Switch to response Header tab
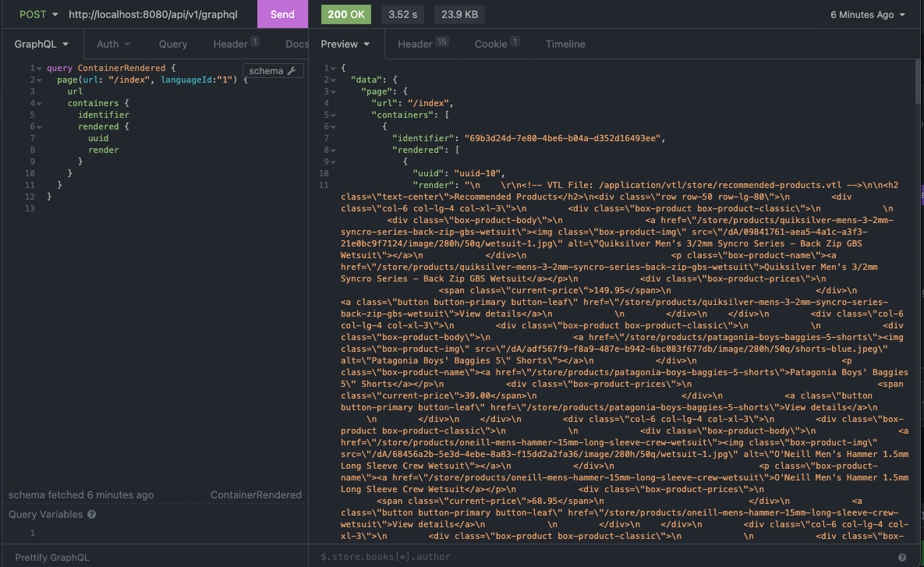Screen dimensions: 924x567 coord(423,44)
